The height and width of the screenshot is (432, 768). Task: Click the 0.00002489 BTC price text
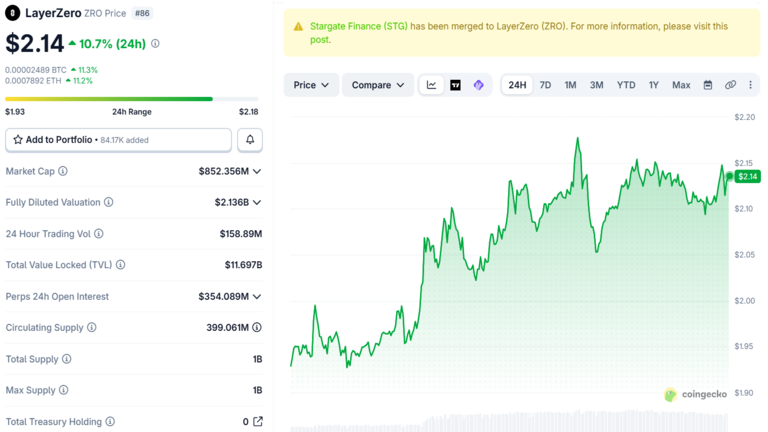(36, 70)
